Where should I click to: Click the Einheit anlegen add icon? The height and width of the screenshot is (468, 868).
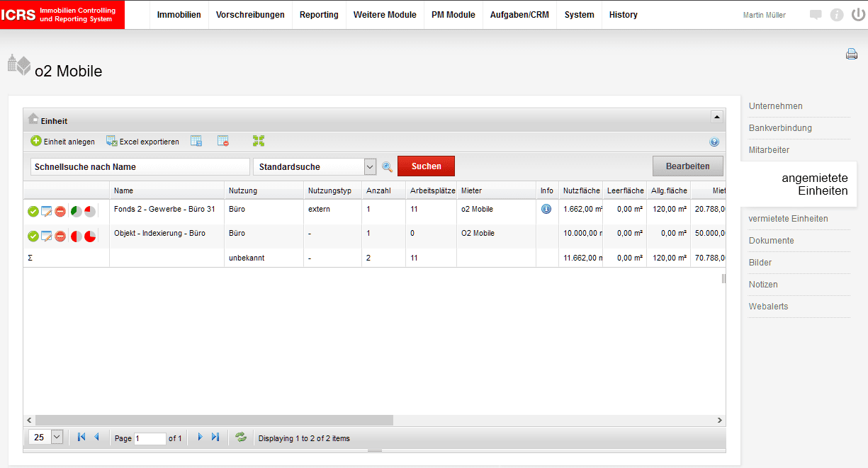point(36,142)
